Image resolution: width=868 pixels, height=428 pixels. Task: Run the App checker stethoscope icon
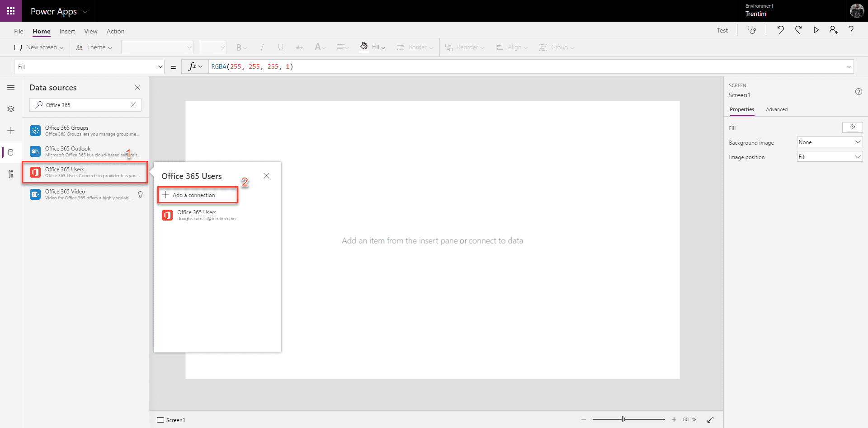pos(752,30)
